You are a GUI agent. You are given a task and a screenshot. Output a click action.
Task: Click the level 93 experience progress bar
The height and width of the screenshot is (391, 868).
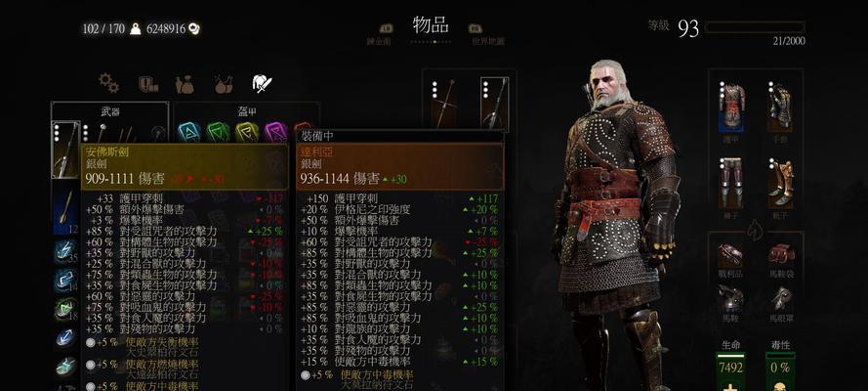point(755,27)
